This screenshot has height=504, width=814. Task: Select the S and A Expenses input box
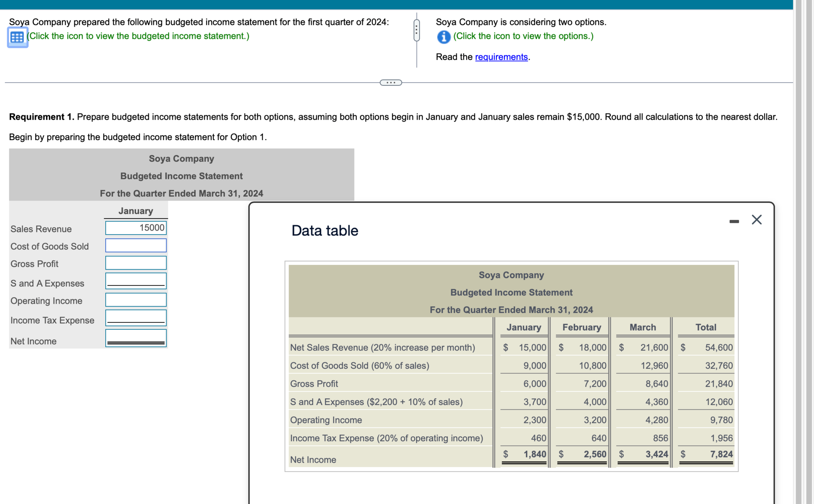[136, 281]
